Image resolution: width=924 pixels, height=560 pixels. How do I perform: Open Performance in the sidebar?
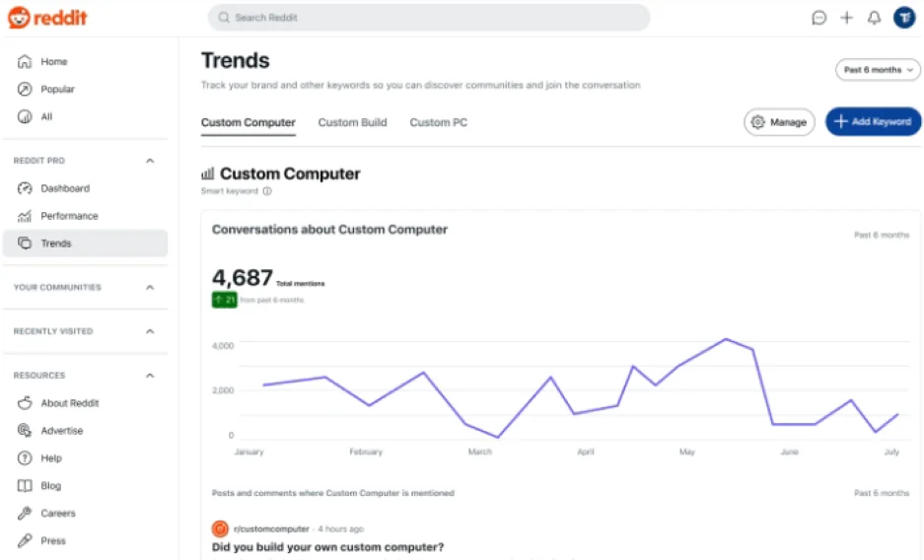click(x=69, y=216)
